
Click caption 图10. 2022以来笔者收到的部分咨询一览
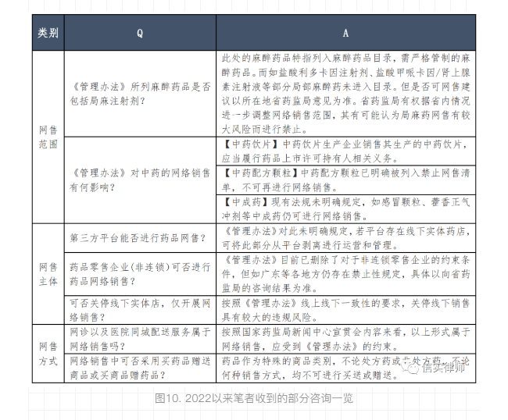[254, 398]
